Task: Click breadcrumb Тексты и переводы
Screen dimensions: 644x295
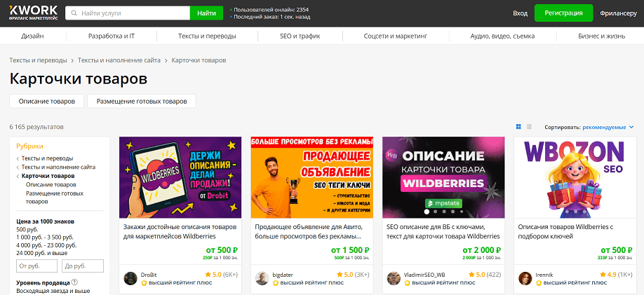Action: click(x=38, y=60)
